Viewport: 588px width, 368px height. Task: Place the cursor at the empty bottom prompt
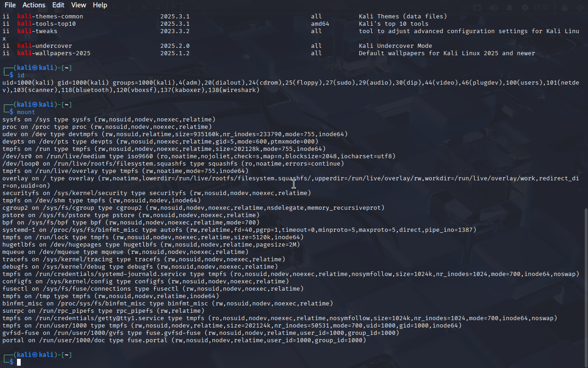coord(19,362)
